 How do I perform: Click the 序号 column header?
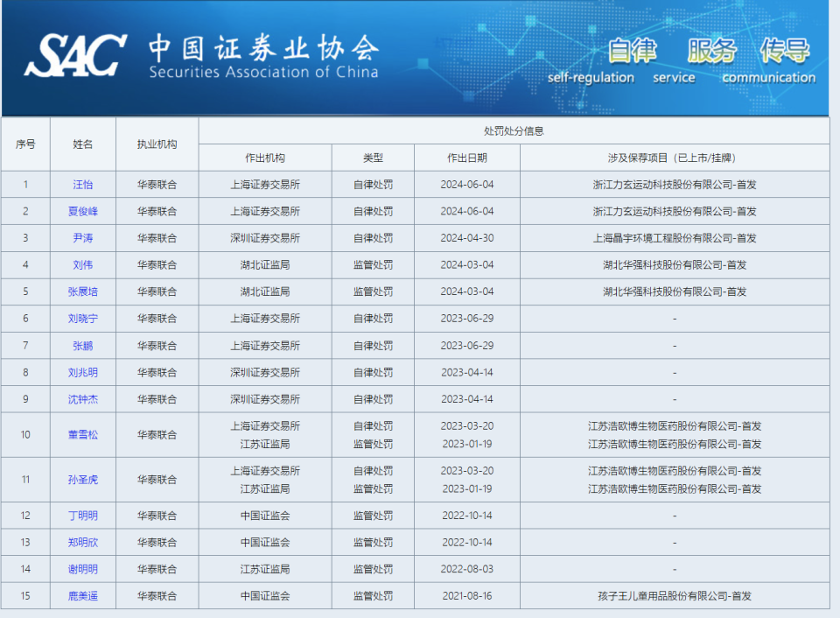(x=25, y=144)
